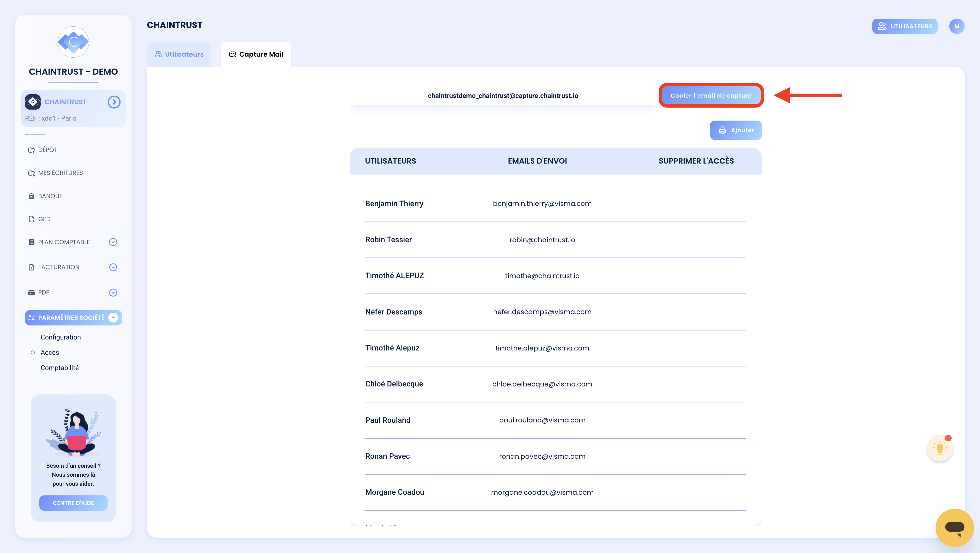Image resolution: width=980 pixels, height=553 pixels.
Task: Click the Paul Rouland user name
Action: tap(388, 420)
